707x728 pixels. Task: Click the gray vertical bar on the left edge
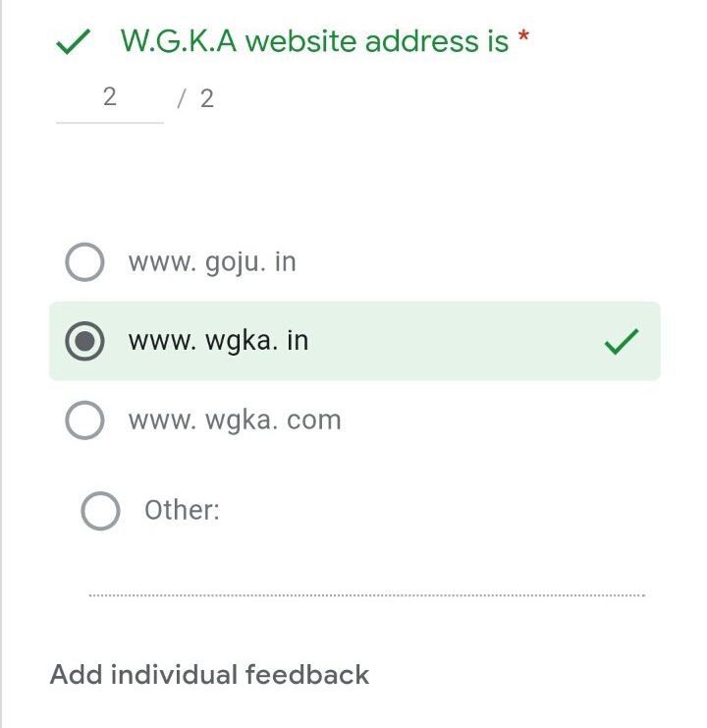pyautogui.click(x=2, y=364)
